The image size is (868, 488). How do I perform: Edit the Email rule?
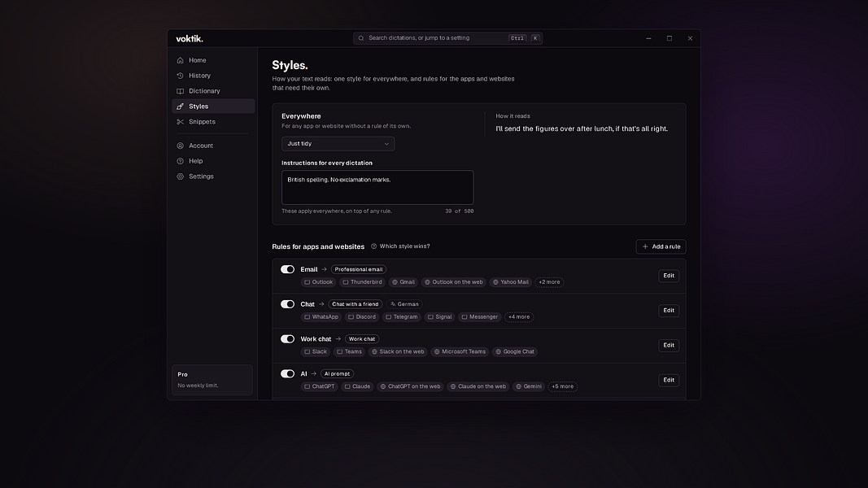click(x=669, y=276)
